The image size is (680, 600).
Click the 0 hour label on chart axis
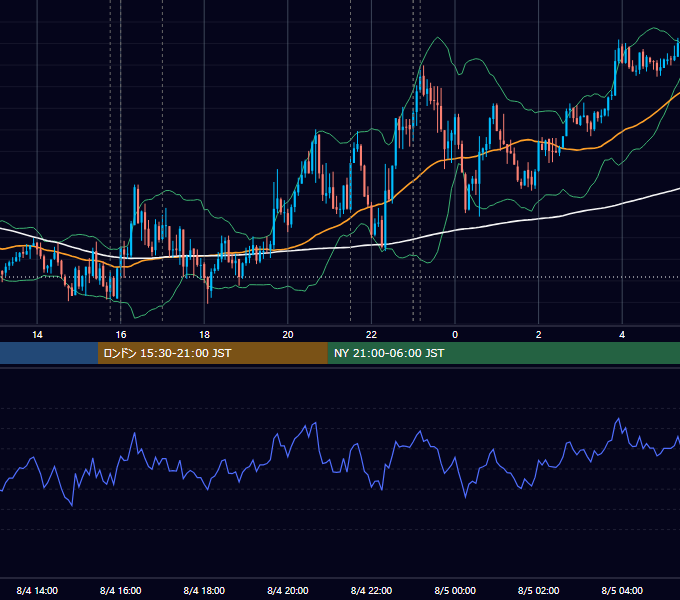455,335
